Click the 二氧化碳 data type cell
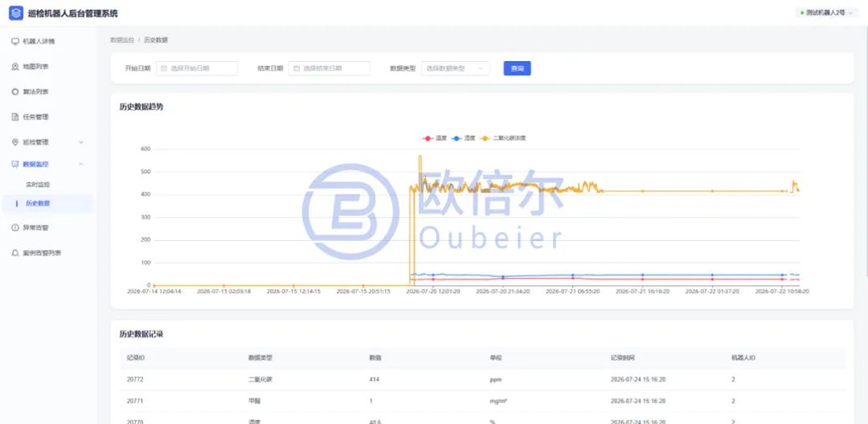Screen dimensions: 868x424 click(x=260, y=380)
